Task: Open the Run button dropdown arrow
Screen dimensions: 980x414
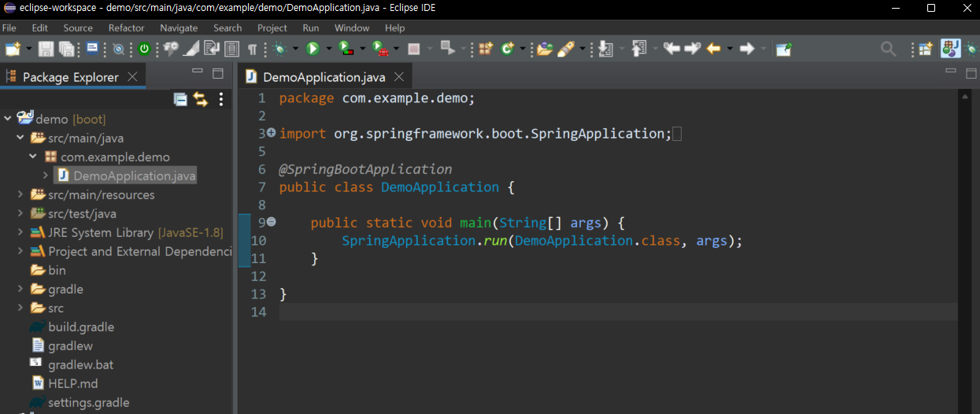Action: (x=329, y=49)
